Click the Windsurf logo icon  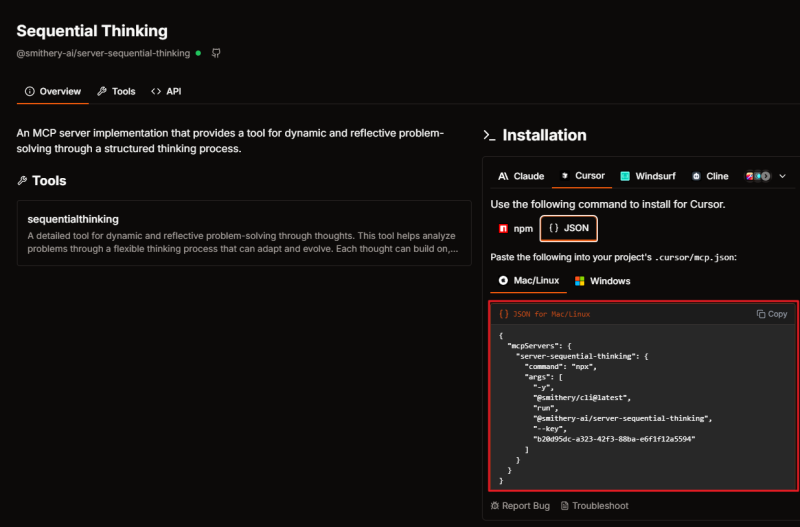(x=625, y=176)
